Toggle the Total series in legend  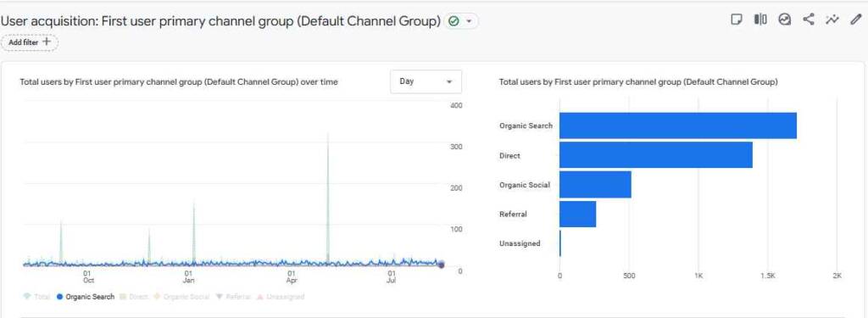click(x=37, y=297)
